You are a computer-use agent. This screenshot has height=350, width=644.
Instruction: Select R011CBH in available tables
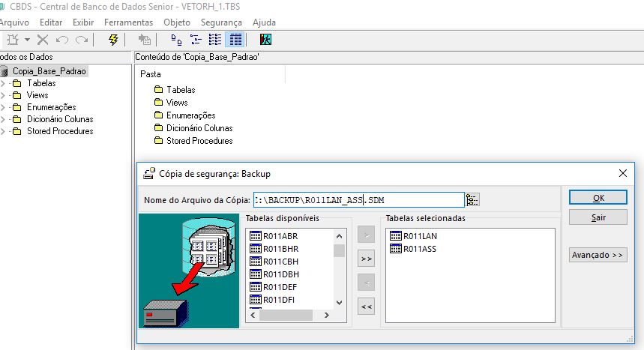pyautogui.click(x=280, y=262)
